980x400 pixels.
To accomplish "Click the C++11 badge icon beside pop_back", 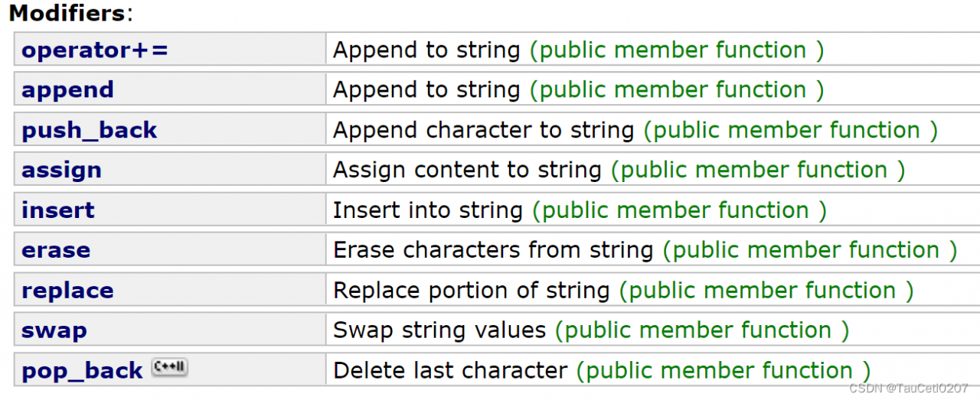I will point(169,367).
